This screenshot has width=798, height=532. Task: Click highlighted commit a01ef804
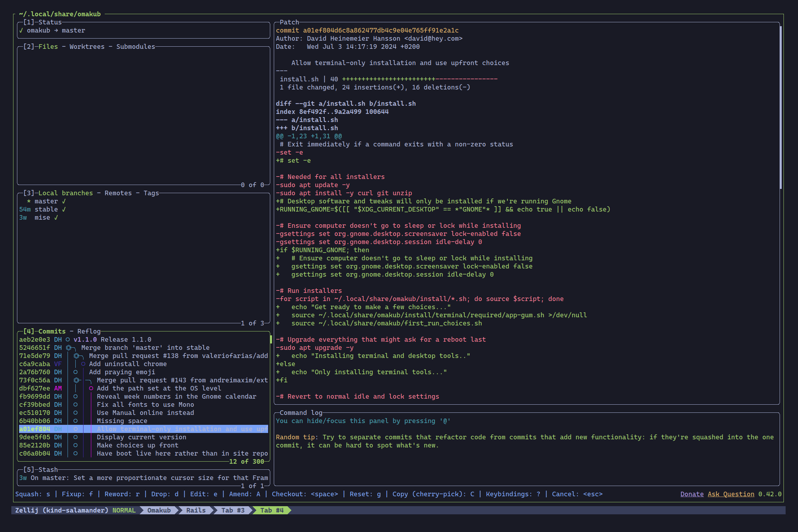[143, 429]
